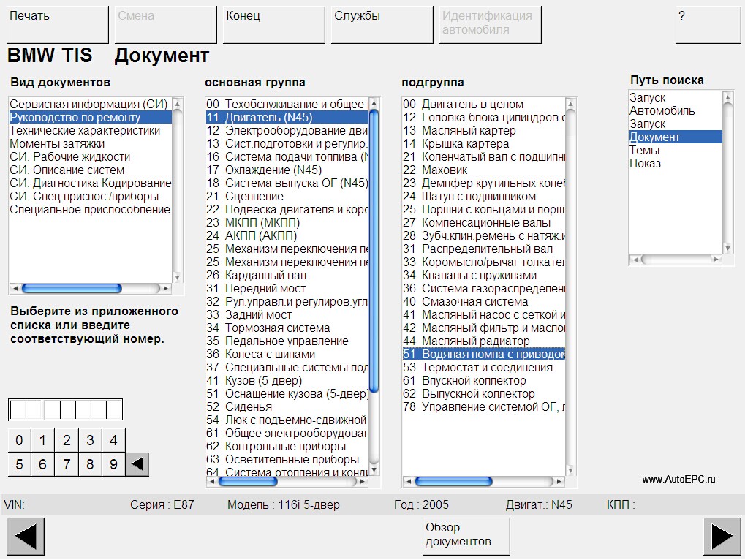
Task: Select main group 17 Охлаждение (N45)
Action: [x=287, y=170]
